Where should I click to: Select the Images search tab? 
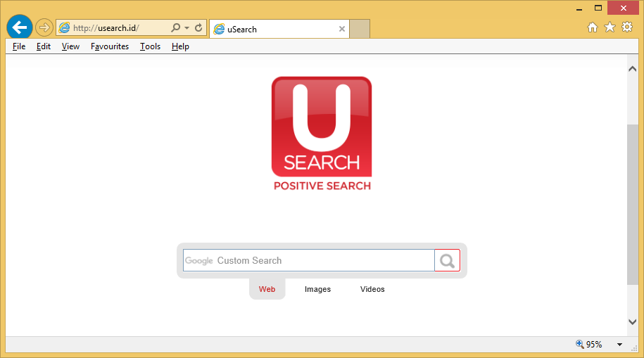click(x=317, y=289)
